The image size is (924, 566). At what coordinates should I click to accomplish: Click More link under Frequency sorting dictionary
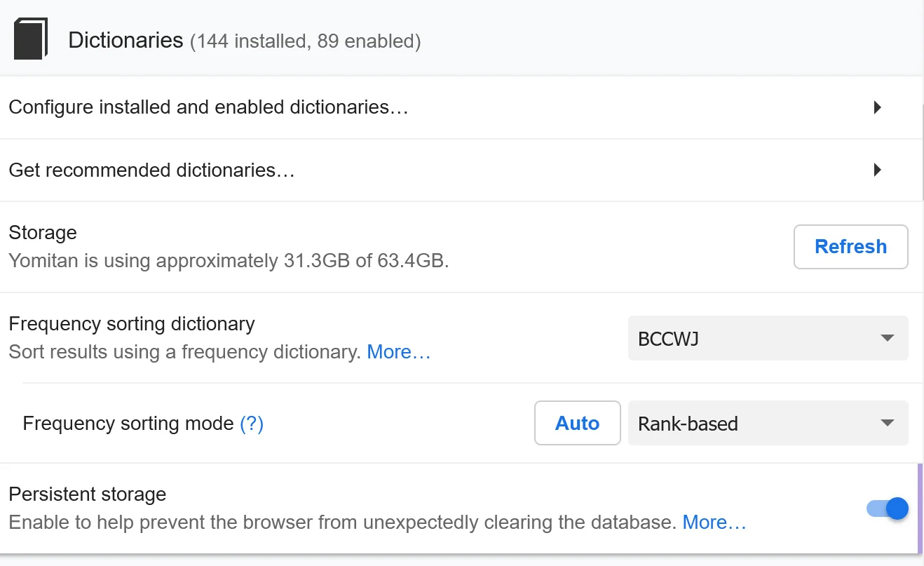point(398,352)
